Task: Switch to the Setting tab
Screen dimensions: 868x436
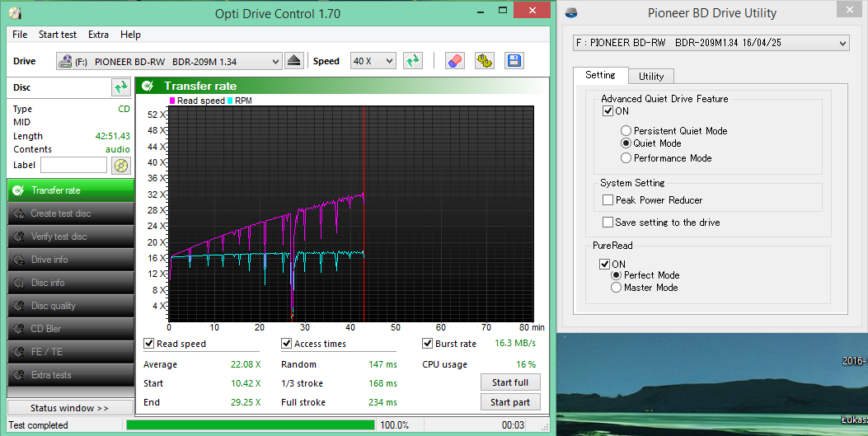Action: (x=600, y=75)
